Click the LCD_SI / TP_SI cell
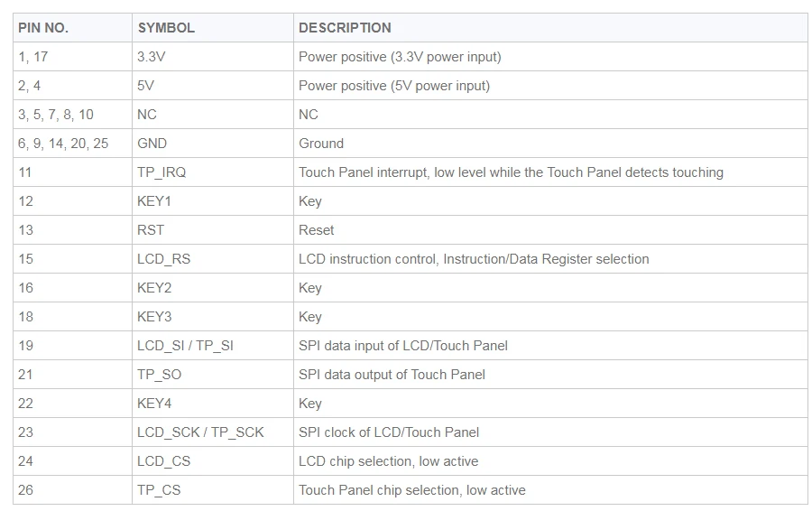Screen dimensions: 812x511 click(213, 346)
